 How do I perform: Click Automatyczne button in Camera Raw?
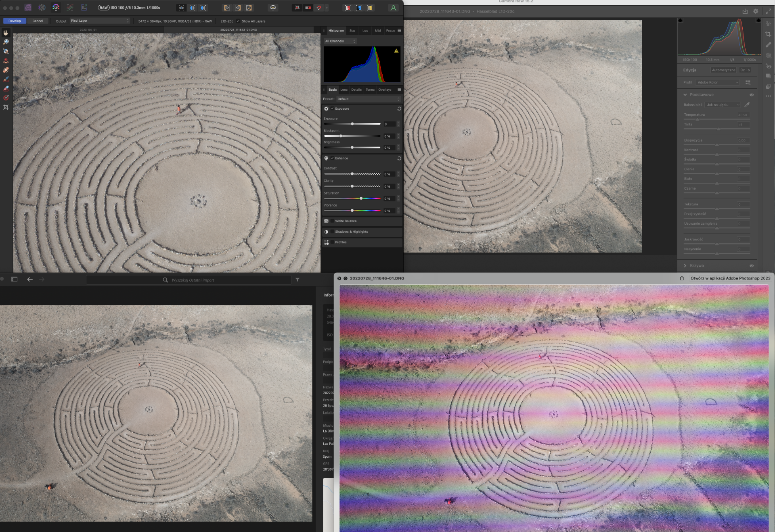pyautogui.click(x=723, y=70)
